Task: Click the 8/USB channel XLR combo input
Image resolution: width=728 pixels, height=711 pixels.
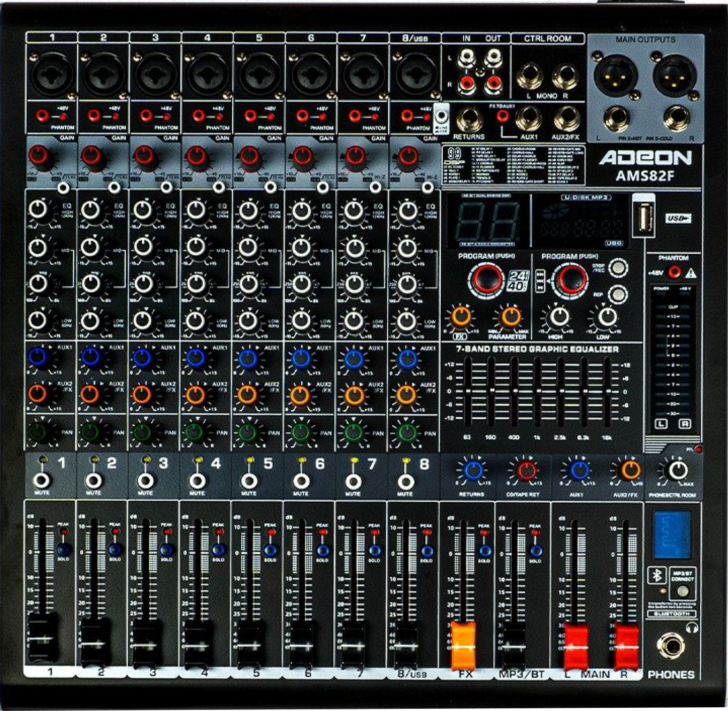Action: [x=416, y=73]
